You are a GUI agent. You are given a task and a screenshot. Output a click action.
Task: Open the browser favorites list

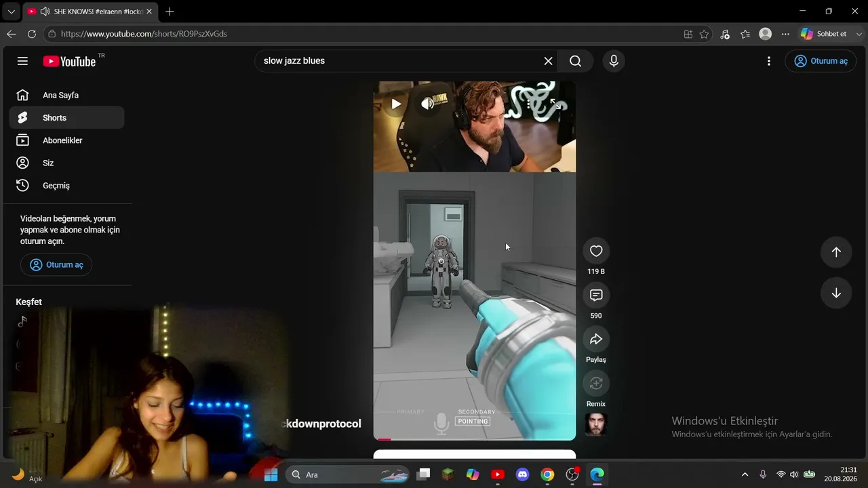(x=745, y=34)
